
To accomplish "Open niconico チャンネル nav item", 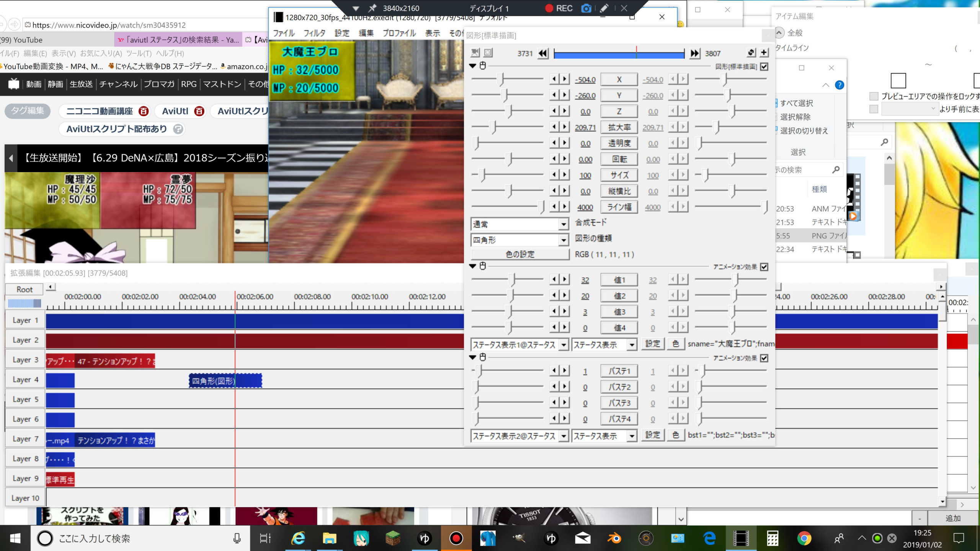I will click(x=118, y=84).
